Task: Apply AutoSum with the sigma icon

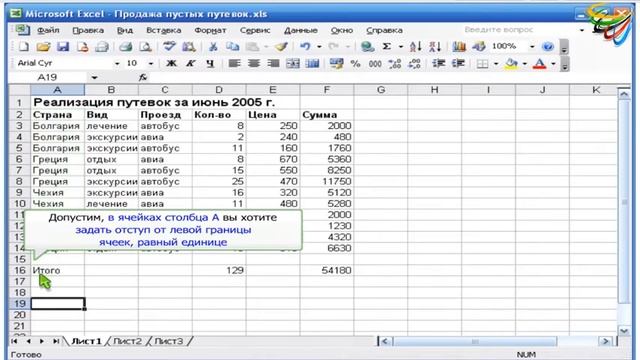Action: coord(387,47)
